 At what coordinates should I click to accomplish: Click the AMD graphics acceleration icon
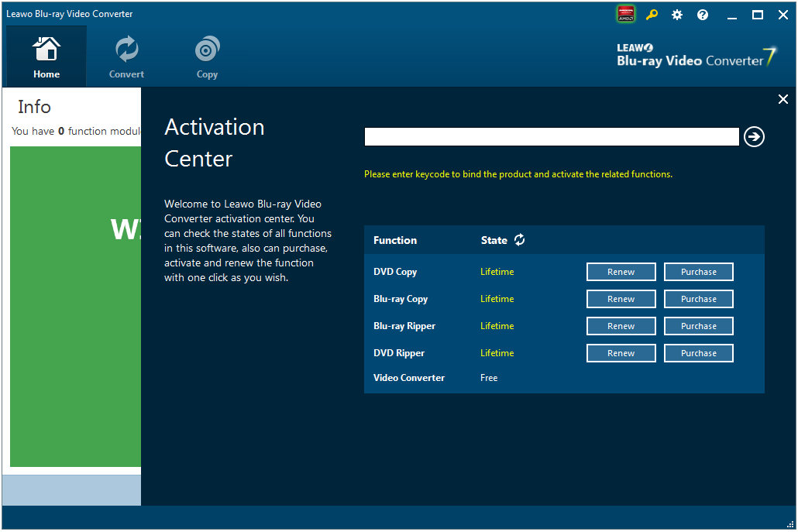click(x=625, y=14)
